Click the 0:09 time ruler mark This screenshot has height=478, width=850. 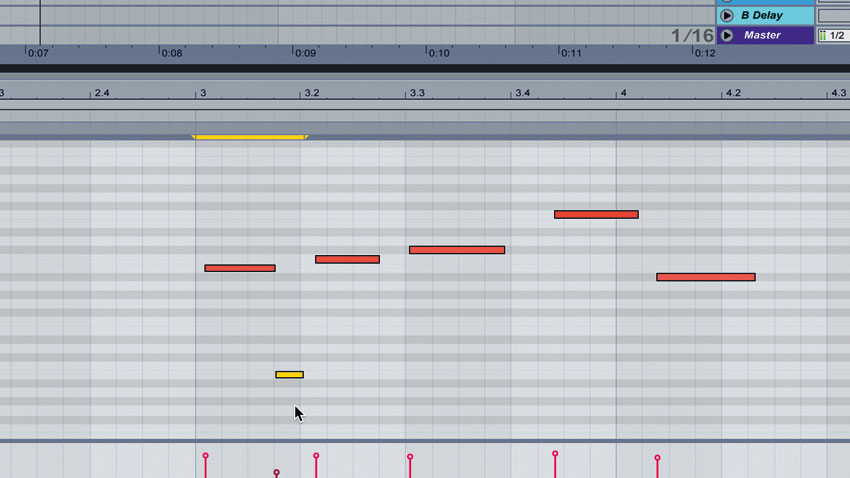tap(305, 53)
